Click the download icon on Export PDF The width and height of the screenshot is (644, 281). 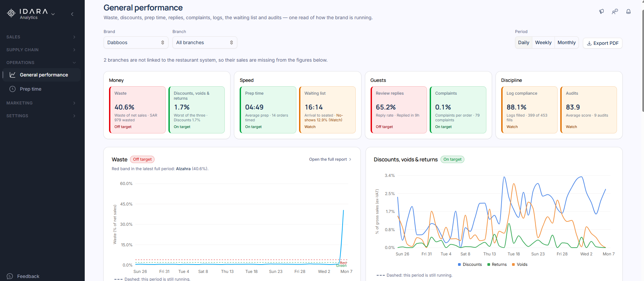point(589,43)
